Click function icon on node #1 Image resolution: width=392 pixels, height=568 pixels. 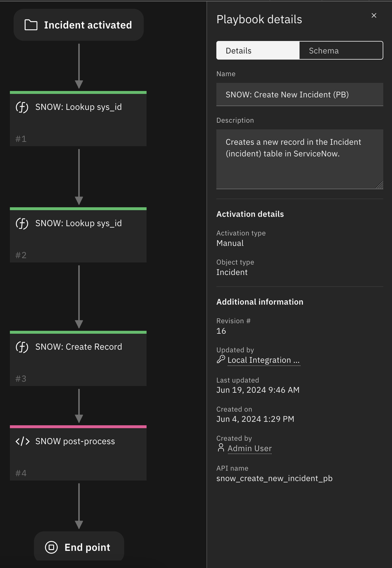pos(22,107)
